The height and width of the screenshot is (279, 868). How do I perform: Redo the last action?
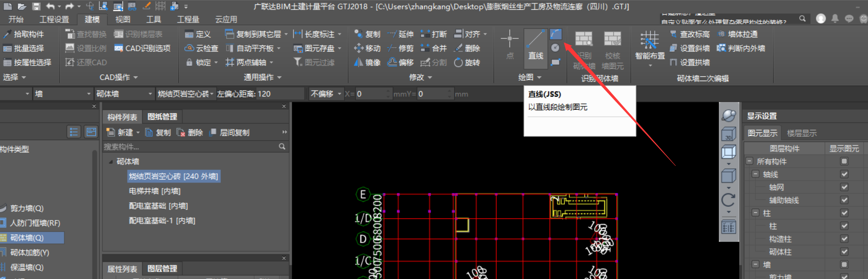[69, 6]
